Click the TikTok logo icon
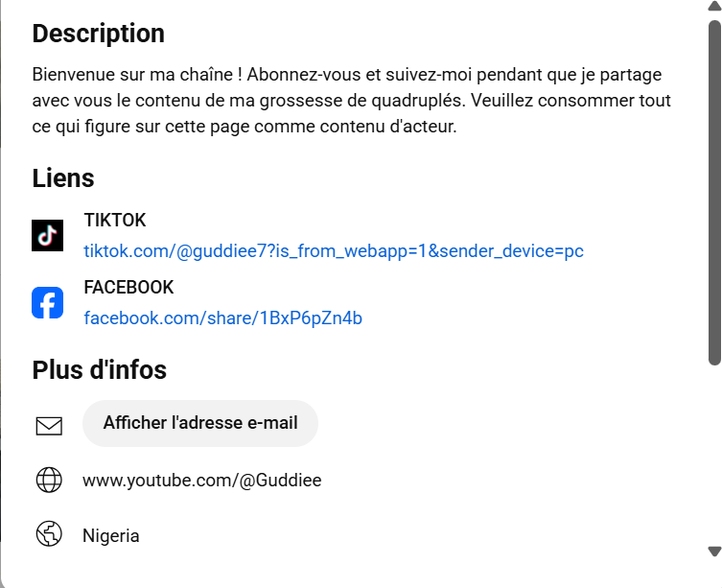Screen dimensions: 722x588 coord(48,236)
